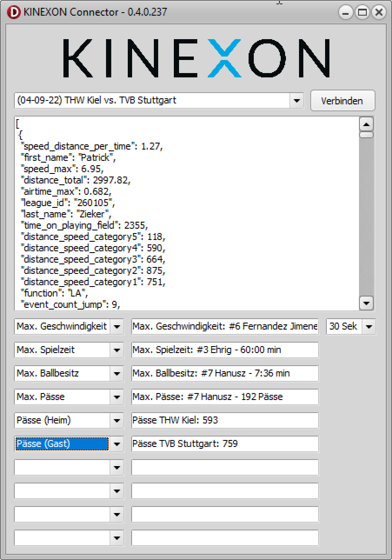Maximize the KINEXON Connector window
392x560 pixels.
362,13
